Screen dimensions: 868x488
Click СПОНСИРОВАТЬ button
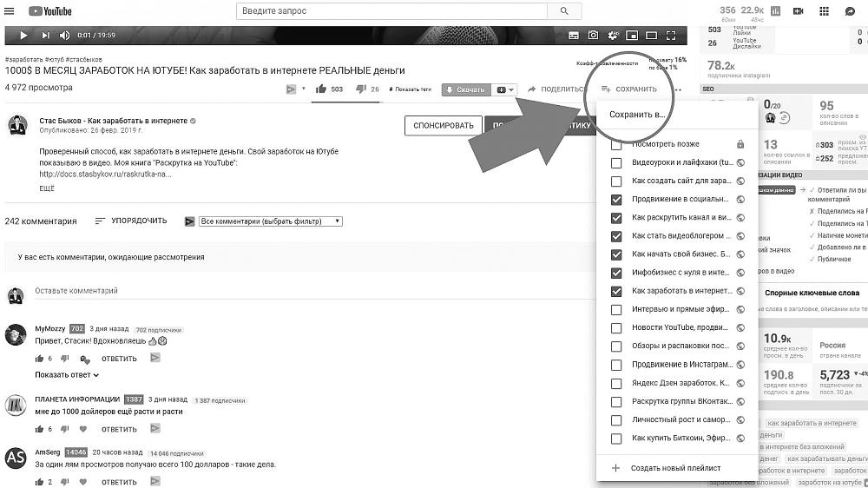point(444,126)
